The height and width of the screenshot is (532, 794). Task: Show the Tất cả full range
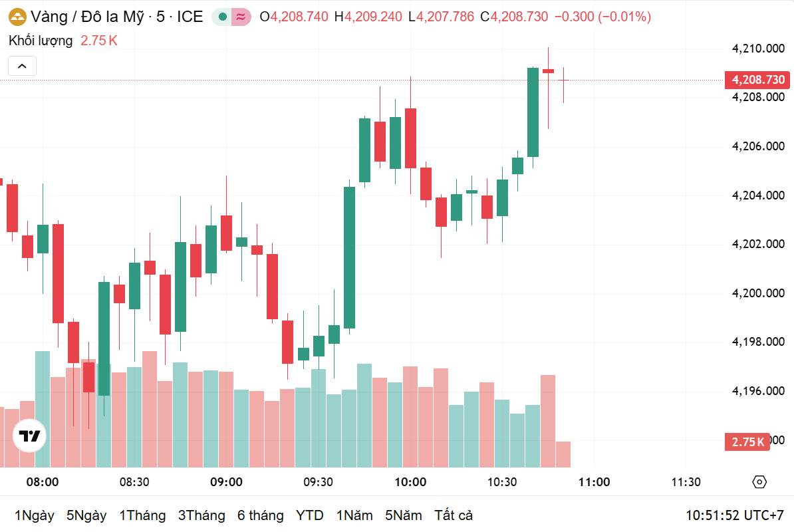(454, 515)
